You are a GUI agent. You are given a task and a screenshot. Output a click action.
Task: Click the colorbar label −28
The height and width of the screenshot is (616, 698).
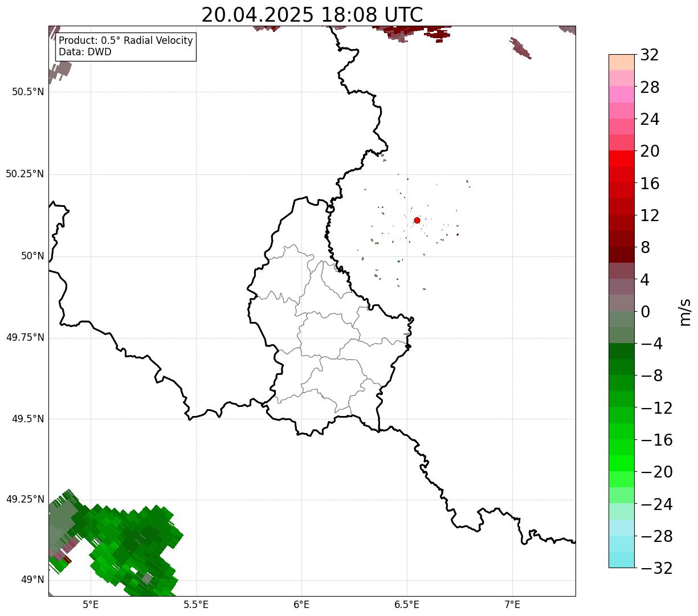(x=656, y=536)
